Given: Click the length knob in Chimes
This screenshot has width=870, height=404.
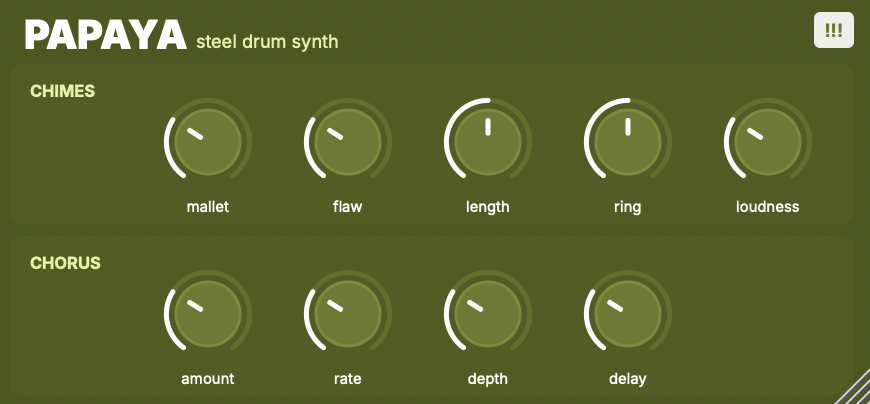Looking at the screenshot, I should coord(488,142).
